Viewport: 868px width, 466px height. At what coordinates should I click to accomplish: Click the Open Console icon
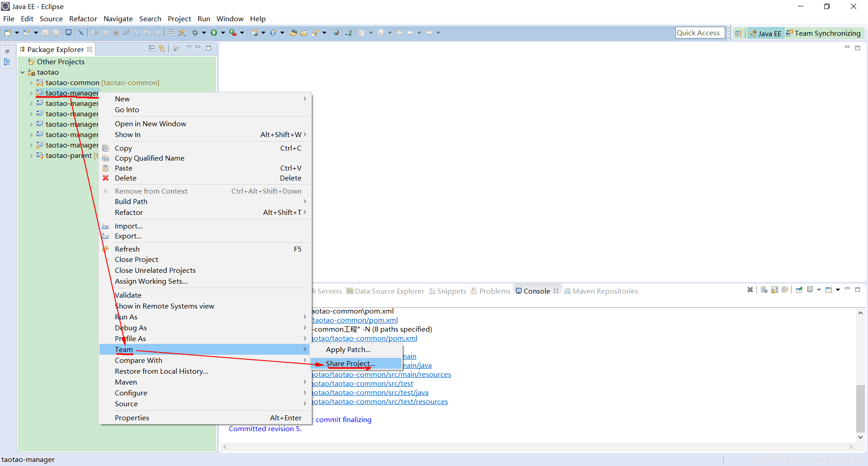[x=829, y=290]
